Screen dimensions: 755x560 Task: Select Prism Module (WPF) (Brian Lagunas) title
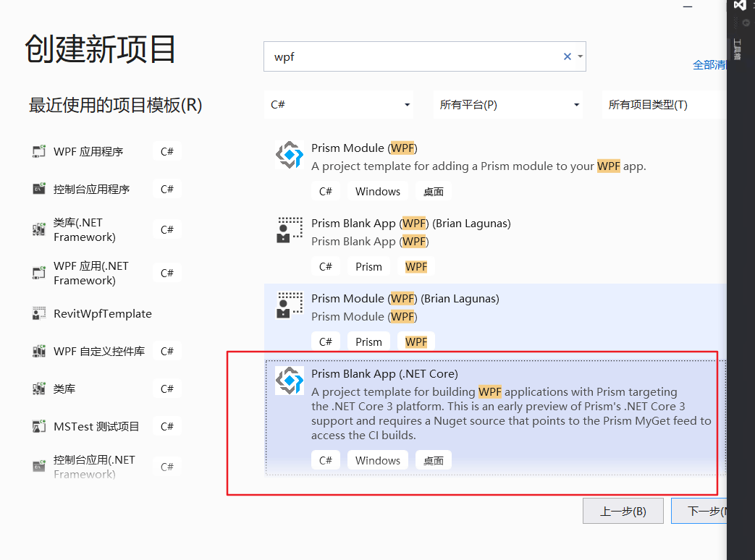coord(405,299)
